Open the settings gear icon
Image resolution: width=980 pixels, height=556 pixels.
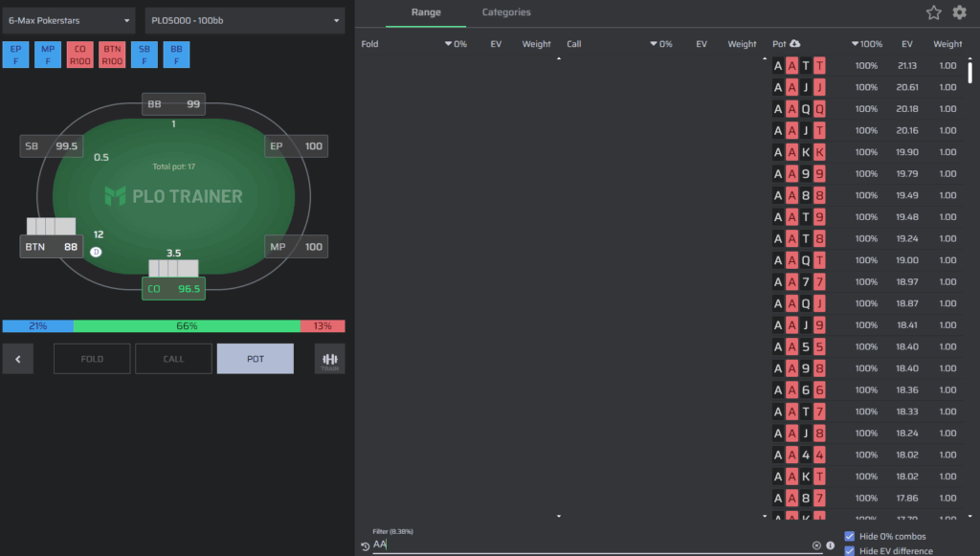(959, 12)
